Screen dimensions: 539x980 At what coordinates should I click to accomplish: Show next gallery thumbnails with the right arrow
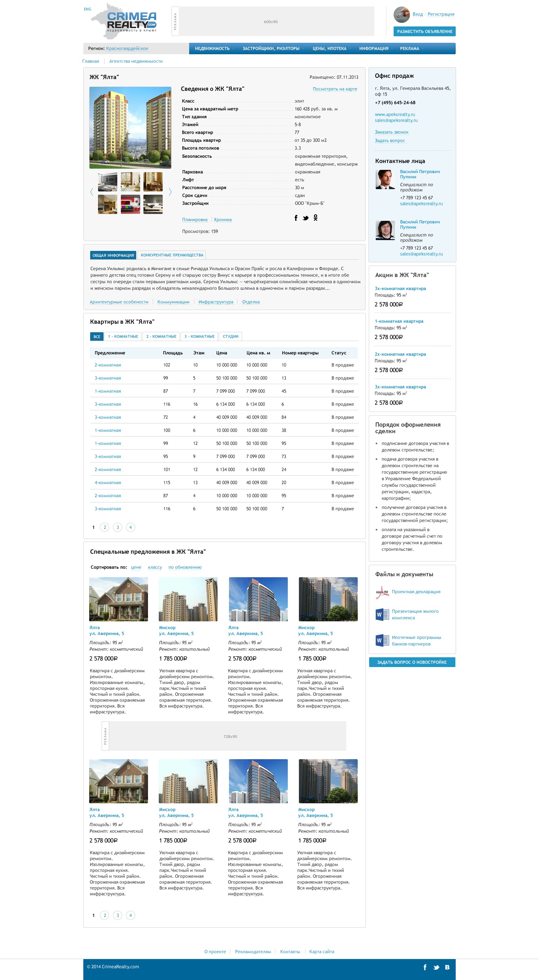click(x=170, y=192)
